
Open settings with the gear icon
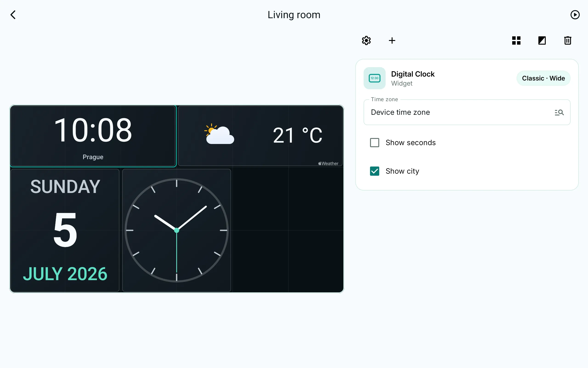[x=366, y=40]
